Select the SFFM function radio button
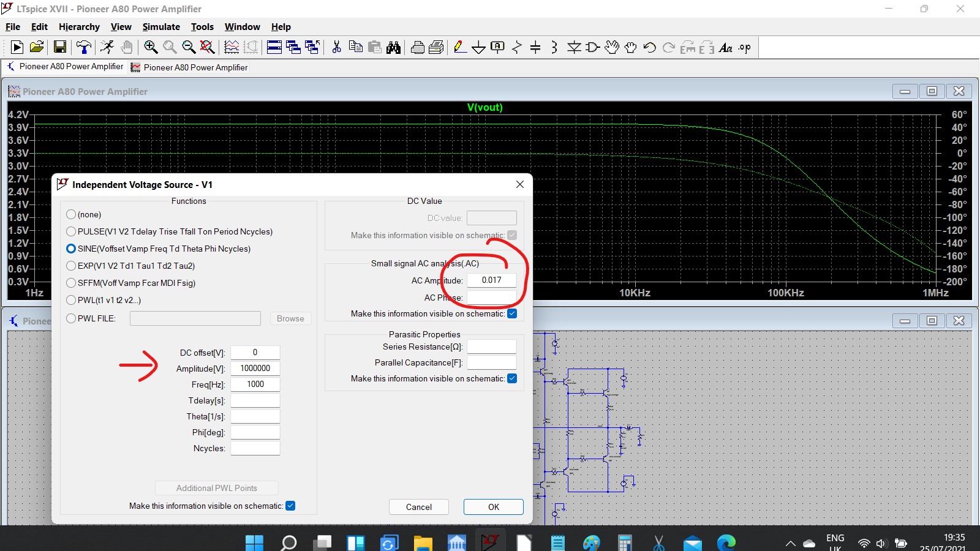 point(71,283)
